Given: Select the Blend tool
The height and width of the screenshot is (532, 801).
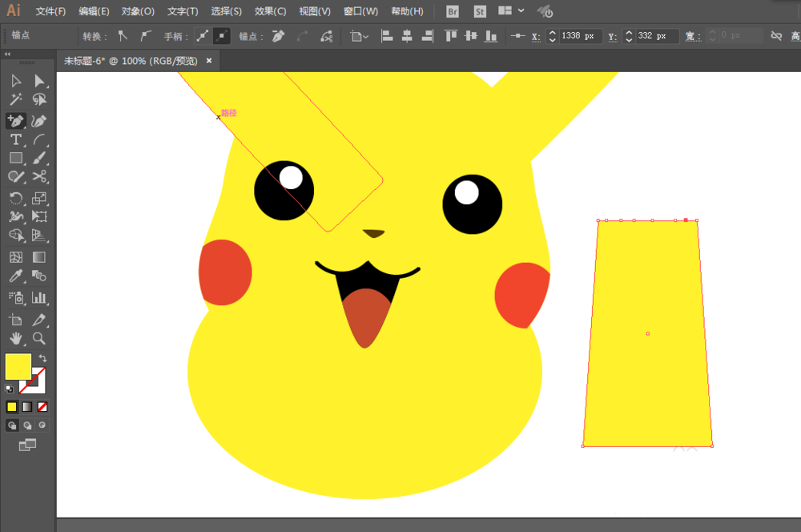Looking at the screenshot, I should pos(39,276).
